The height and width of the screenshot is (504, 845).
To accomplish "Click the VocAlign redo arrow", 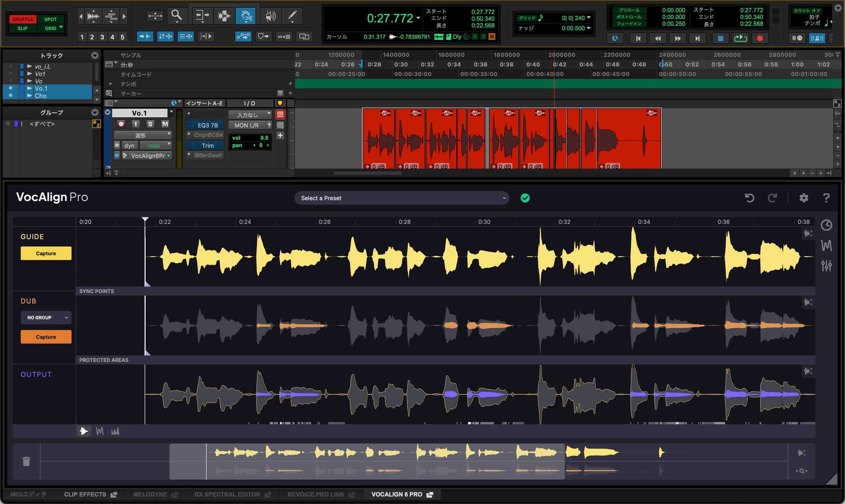I will 772,198.
